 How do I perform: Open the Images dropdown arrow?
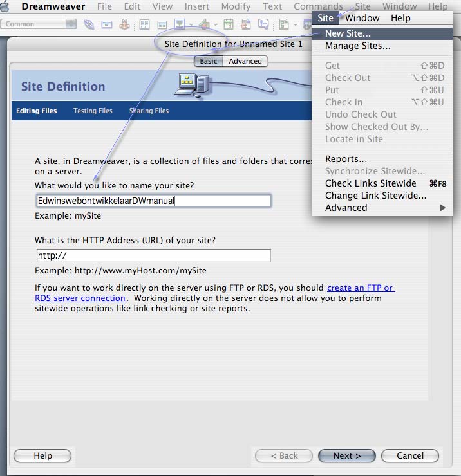(191, 24)
